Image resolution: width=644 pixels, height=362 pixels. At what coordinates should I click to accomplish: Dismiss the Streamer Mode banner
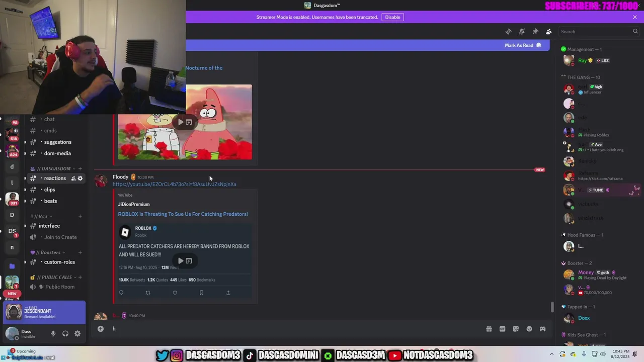click(635, 17)
